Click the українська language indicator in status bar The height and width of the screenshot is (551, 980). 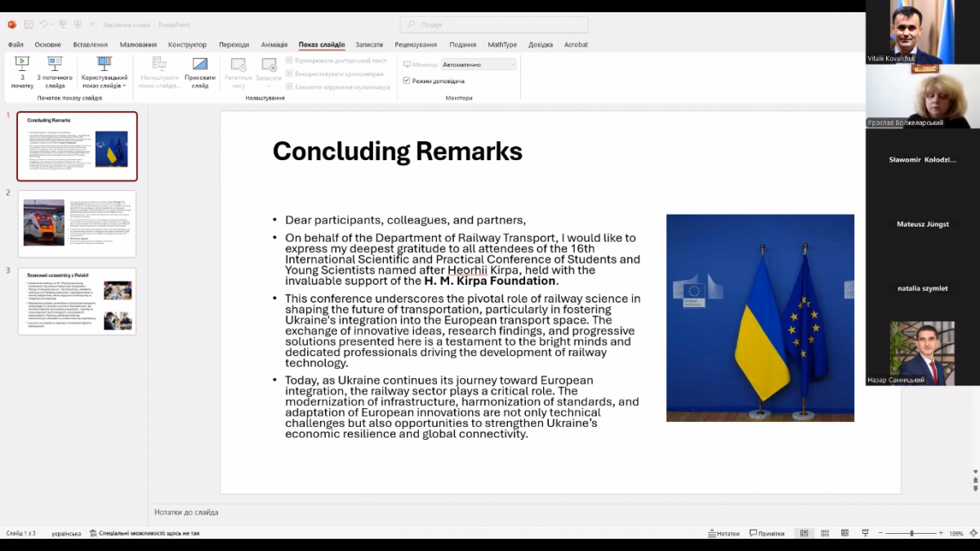pyautogui.click(x=66, y=533)
